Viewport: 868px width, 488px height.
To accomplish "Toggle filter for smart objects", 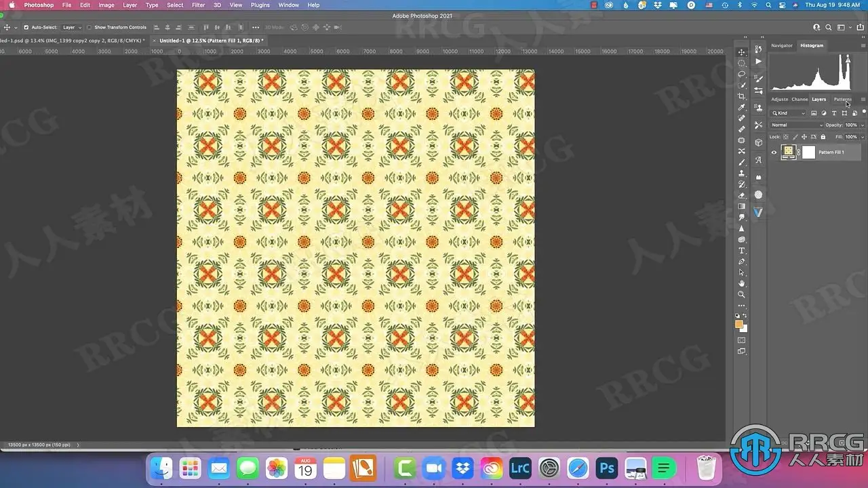I will pyautogui.click(x=854, y=113).
